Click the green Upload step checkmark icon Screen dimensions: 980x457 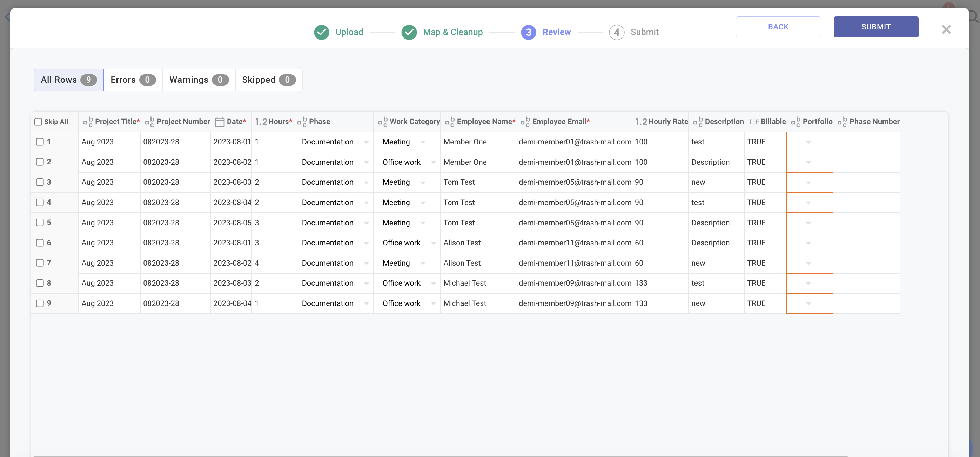322,32
